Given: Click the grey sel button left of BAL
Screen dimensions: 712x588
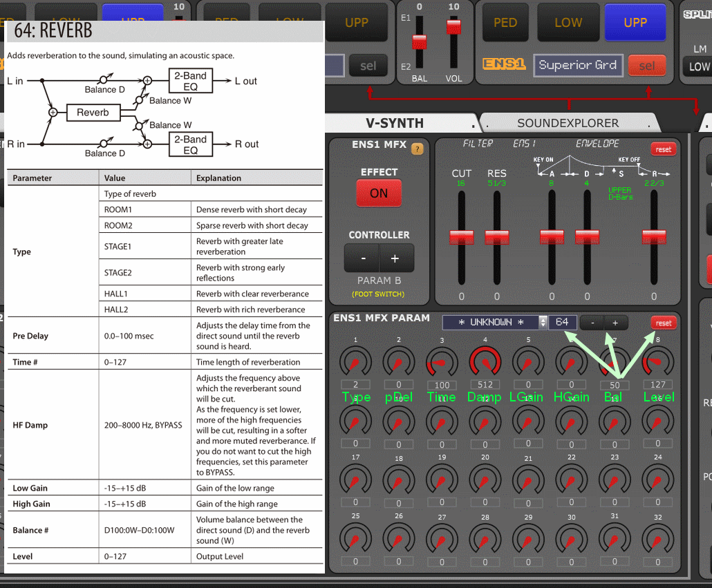Looking at the screenshot, I should pyautogui.click(x=368, y=66).
